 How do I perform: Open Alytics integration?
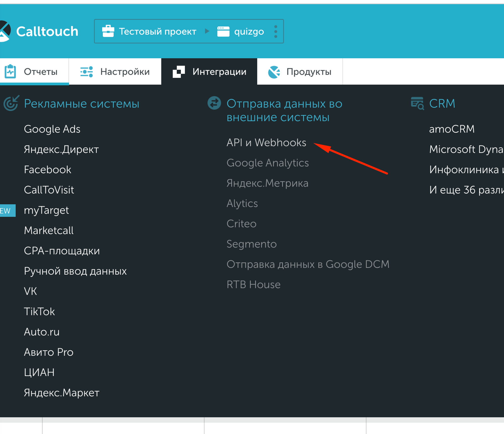click(x=242, y=204)
